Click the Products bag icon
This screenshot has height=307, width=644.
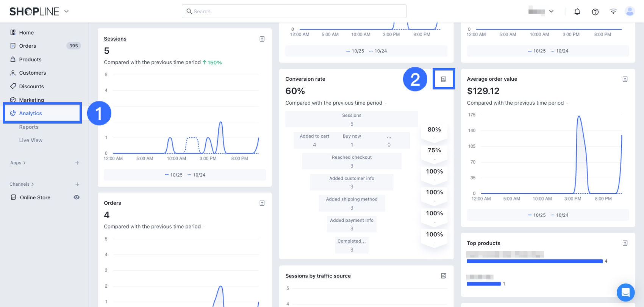coord(13,60)
